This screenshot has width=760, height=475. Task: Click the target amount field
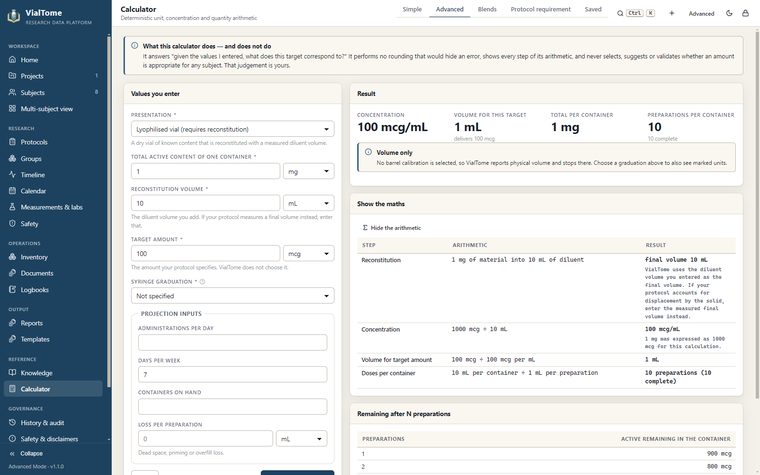(x=206, y=253)
